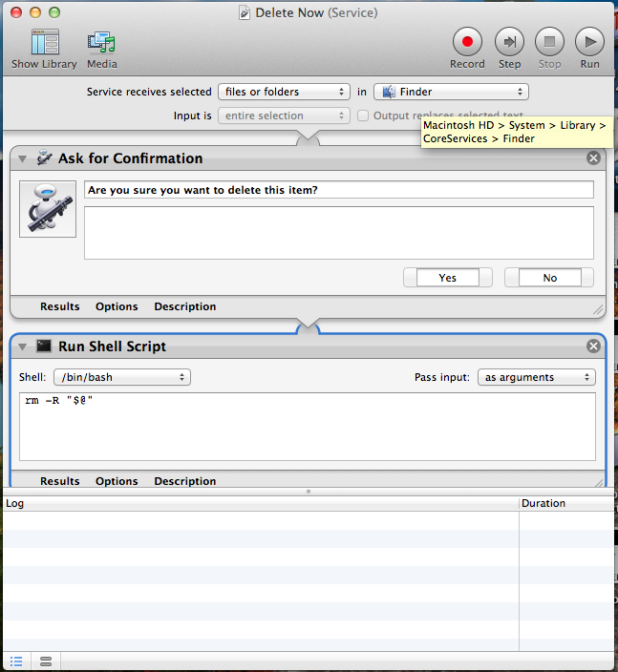Open Description of Ask for Confirmation
Image resolution: width=618 pixels, height=672 pixels.
pyautogui.click(x=185, y=306)
